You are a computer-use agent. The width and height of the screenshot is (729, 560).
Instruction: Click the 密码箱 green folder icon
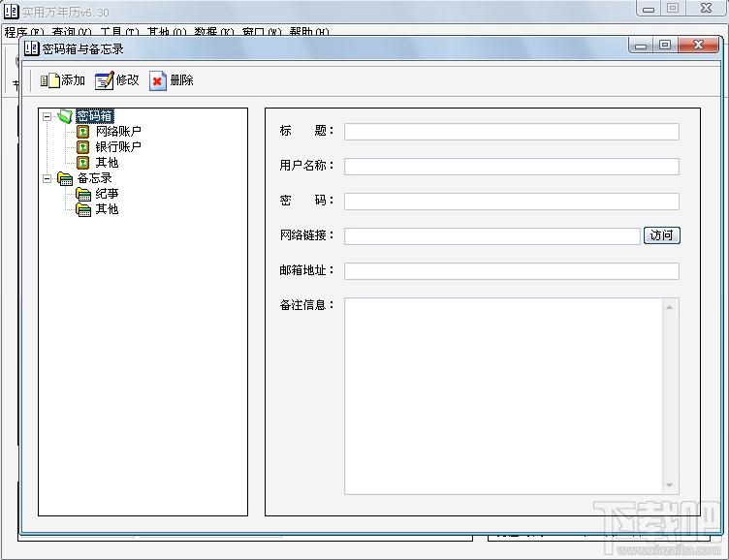(65, 116)
